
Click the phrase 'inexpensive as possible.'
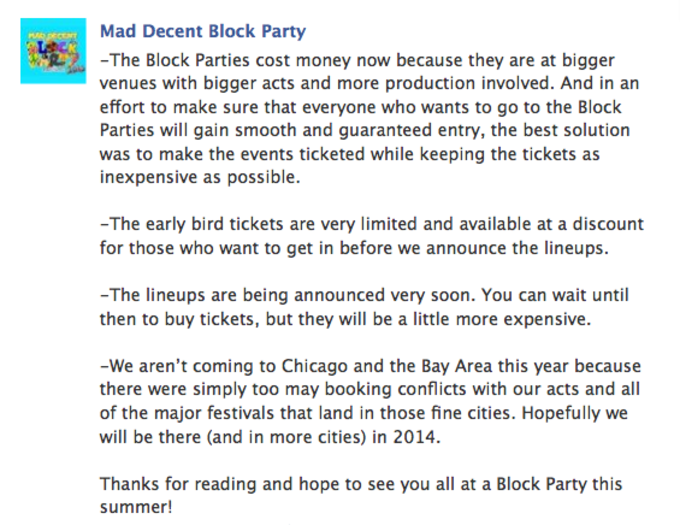[x=200, y=177]
